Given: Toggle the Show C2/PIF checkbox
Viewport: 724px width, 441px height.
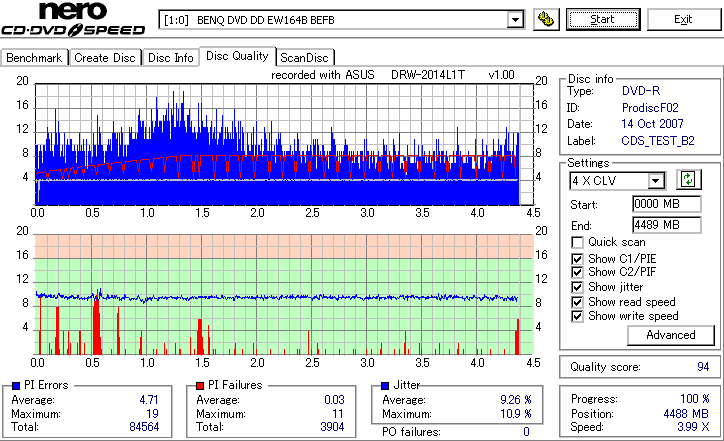Looking at the screenshot, I should pyautogui.click(x=577, y=272).
